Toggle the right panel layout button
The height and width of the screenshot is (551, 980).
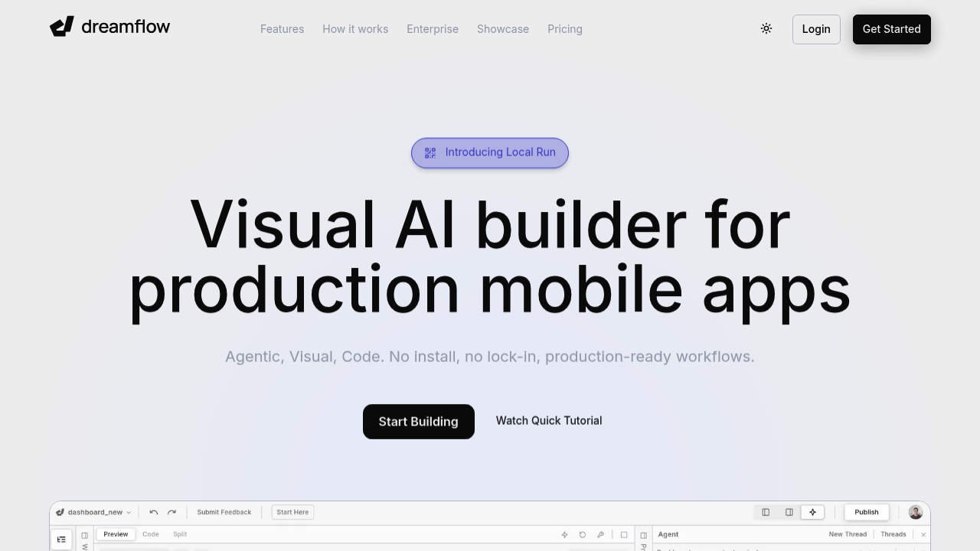[789, 513]
